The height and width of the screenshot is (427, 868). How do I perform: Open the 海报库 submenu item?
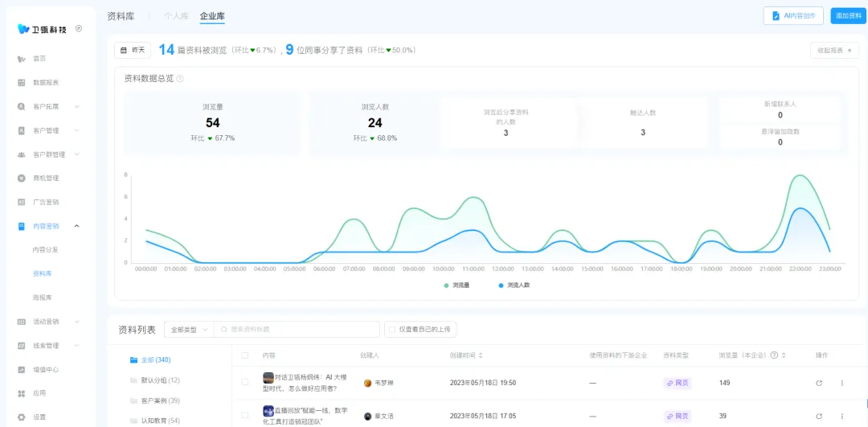tap(42, 298)
